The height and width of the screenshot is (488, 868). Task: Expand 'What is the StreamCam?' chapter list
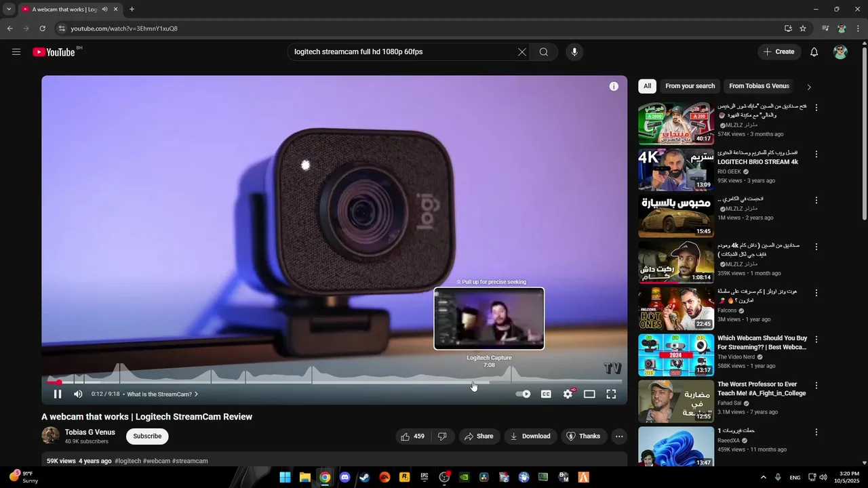[x=162, y=394]
